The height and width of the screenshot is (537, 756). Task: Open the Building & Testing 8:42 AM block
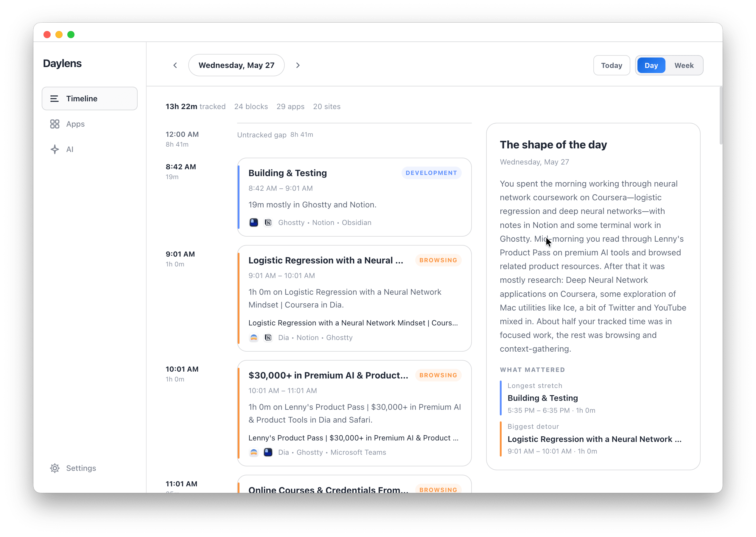[354, 197]
